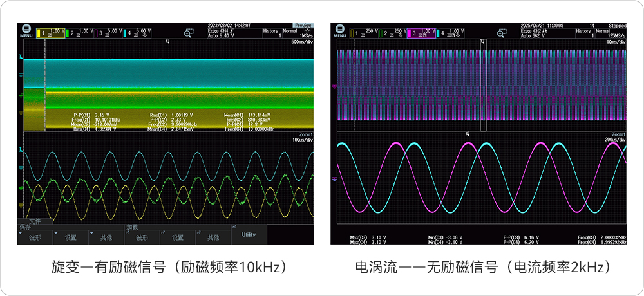The width and height of the screenshot is (644, 296).
Task: Select yellow channel 1 on left oscilloscope
Action: pyautogui.click(x=51, y=32)
